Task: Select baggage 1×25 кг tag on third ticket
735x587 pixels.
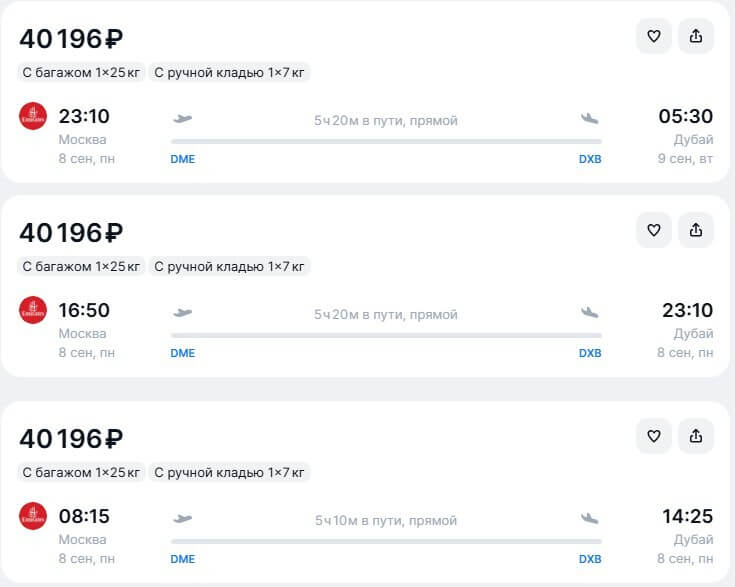Action: (x=81, y=473)
